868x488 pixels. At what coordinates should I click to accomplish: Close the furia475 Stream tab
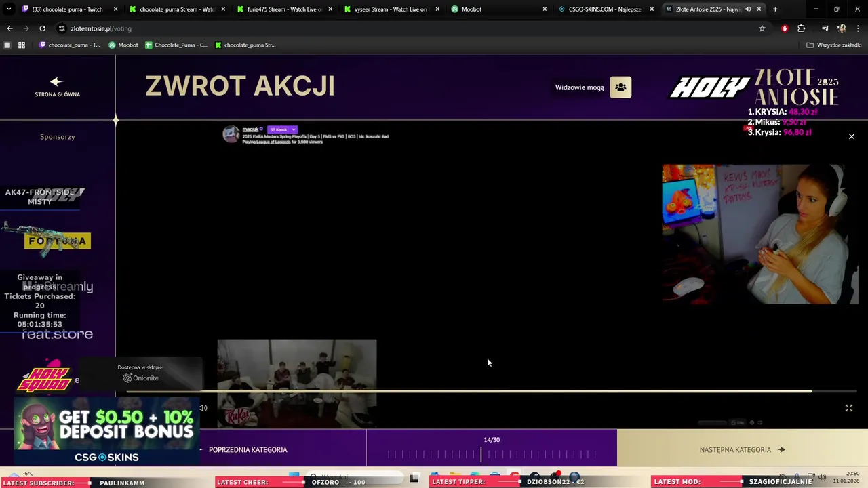(330, 9)
